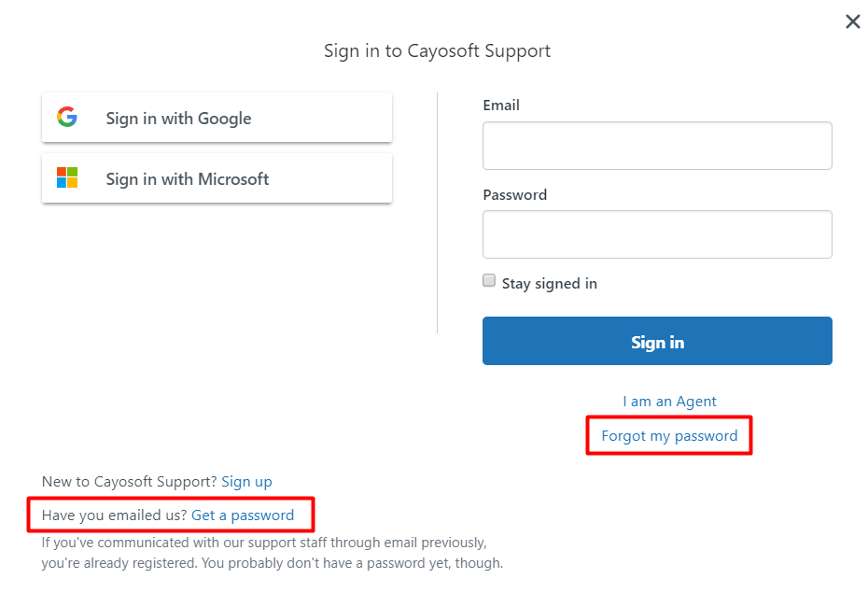Click the Microsoft logo icon

tap(67, 177)
